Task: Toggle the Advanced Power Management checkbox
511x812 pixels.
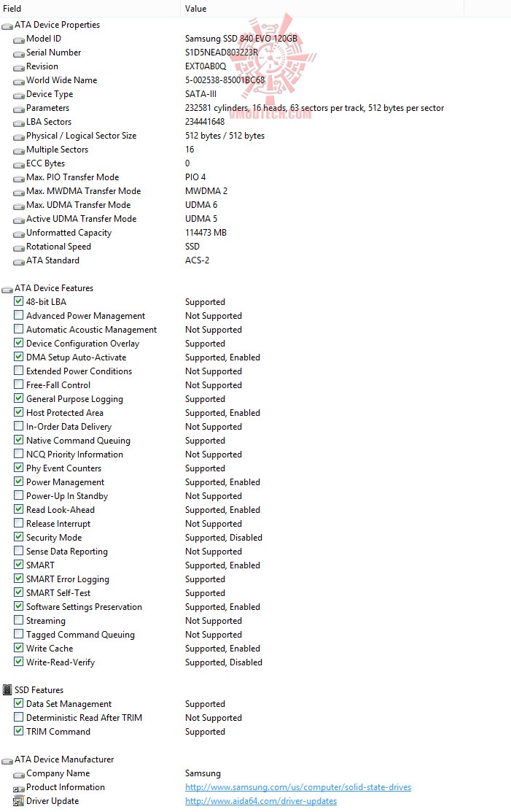Action: tap(19, 315)
